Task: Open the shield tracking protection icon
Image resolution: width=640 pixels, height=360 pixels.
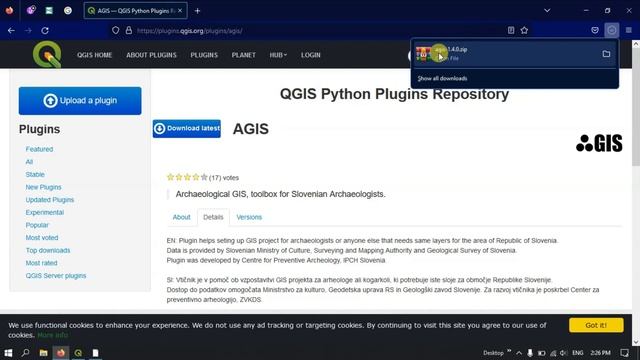Action: 116,31
